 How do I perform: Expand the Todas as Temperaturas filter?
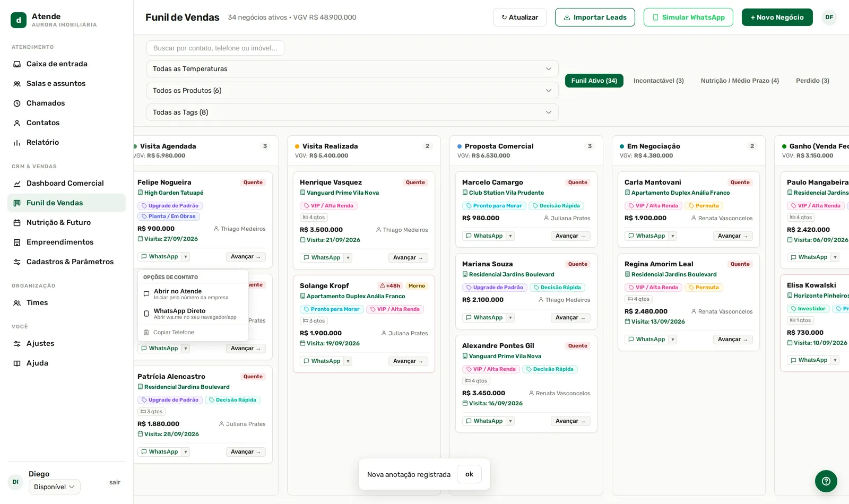tap(352, 69)
